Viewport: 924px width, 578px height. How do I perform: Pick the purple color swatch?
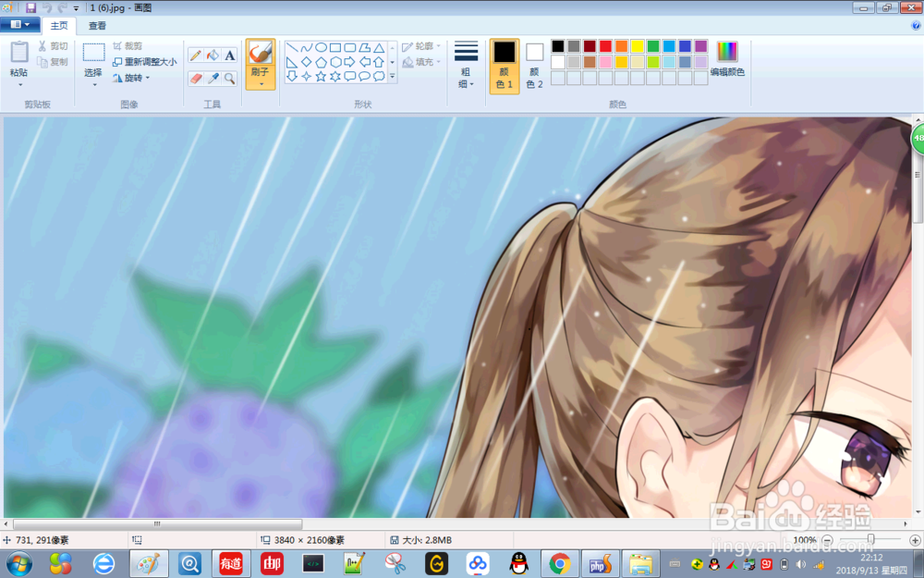pos(701,46)
